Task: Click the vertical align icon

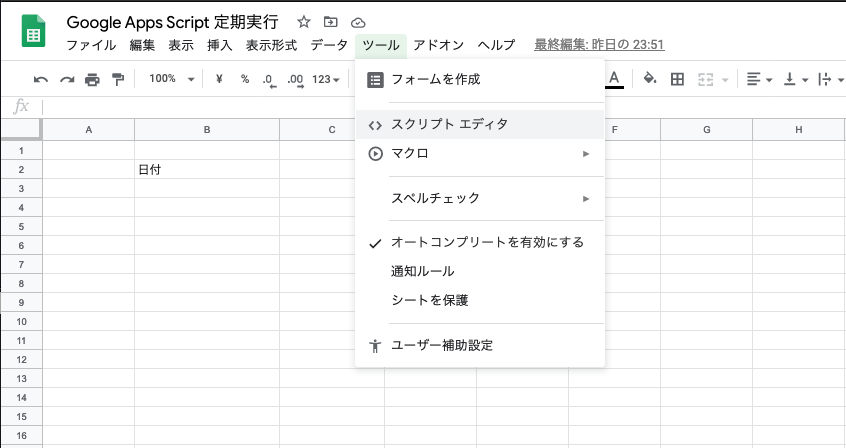Action: [790, 79]
